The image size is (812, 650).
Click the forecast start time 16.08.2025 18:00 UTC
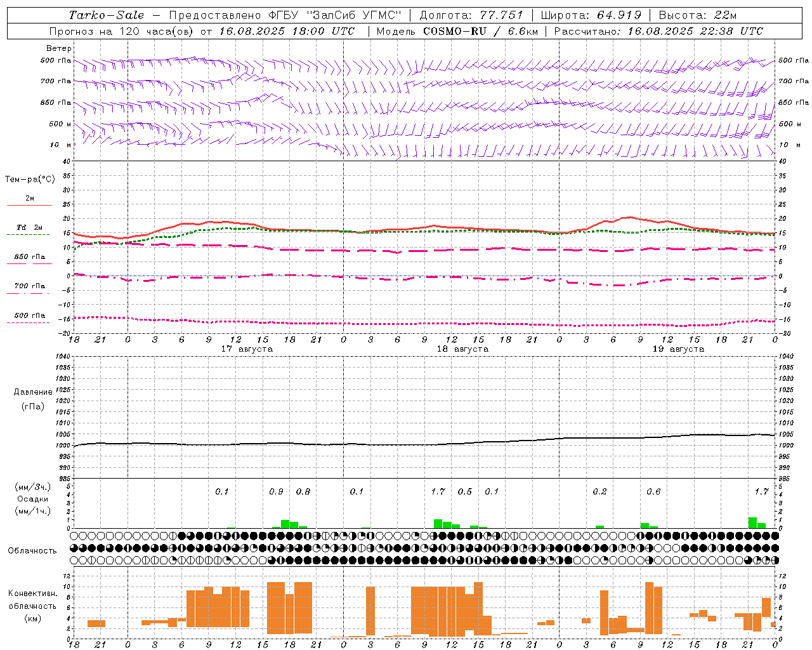click(x=287, y=31)
